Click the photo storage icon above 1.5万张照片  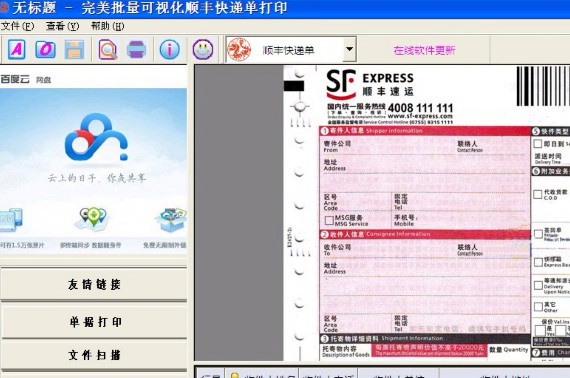(11, 220)
